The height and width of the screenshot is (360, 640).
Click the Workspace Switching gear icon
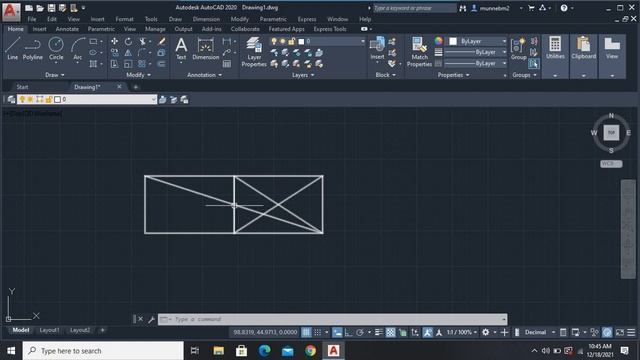485,332
